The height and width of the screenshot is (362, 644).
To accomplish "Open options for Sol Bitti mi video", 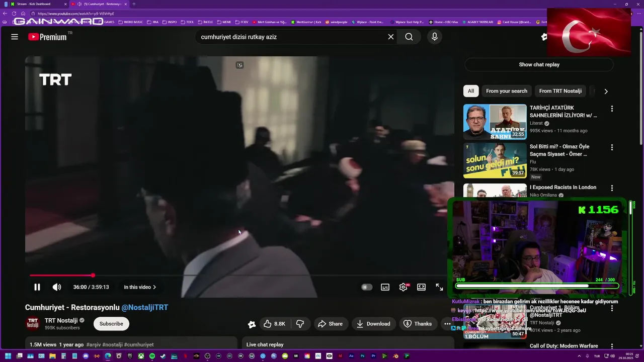I will tap(612, 147).
